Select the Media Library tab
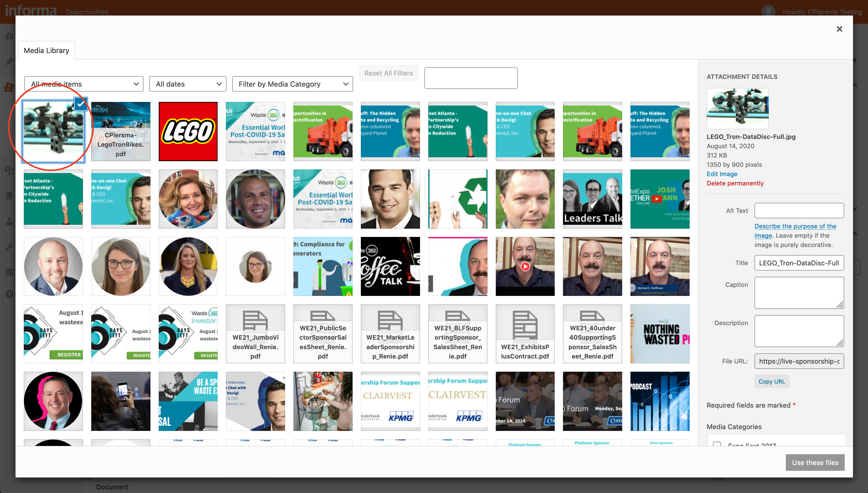The image size is (868, 493). tap(46, 50)
